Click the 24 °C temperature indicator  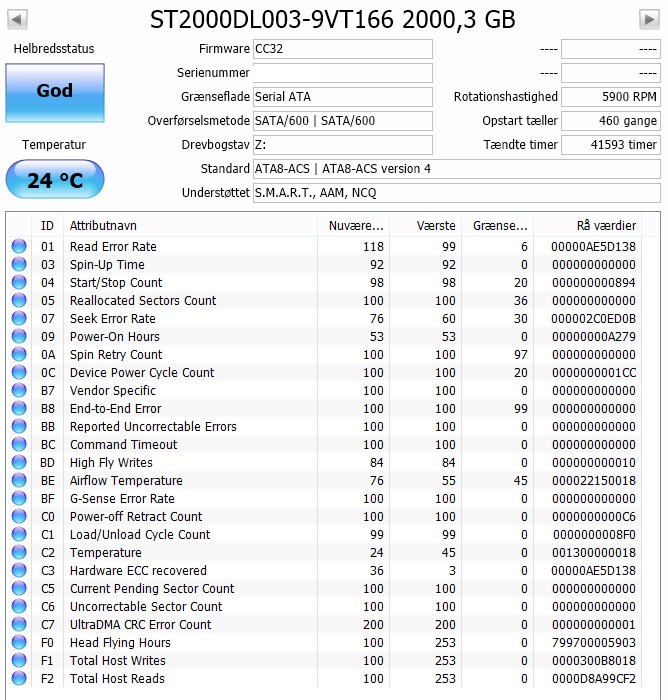[54, 181]
